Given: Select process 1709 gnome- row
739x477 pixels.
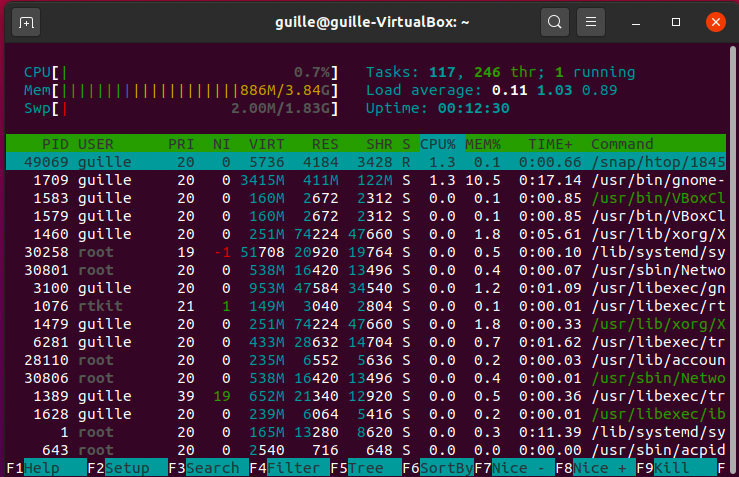Looking at the screenshot, I should pos(366,180).
